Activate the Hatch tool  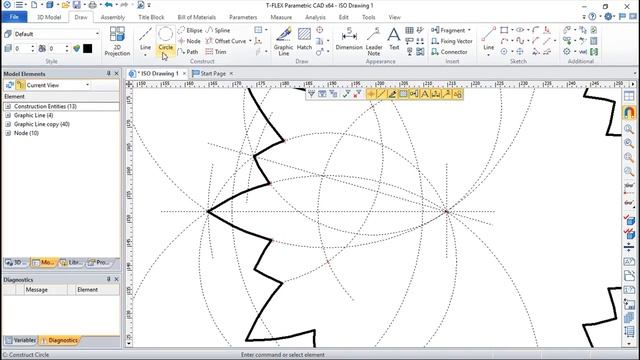coord(304,39)
